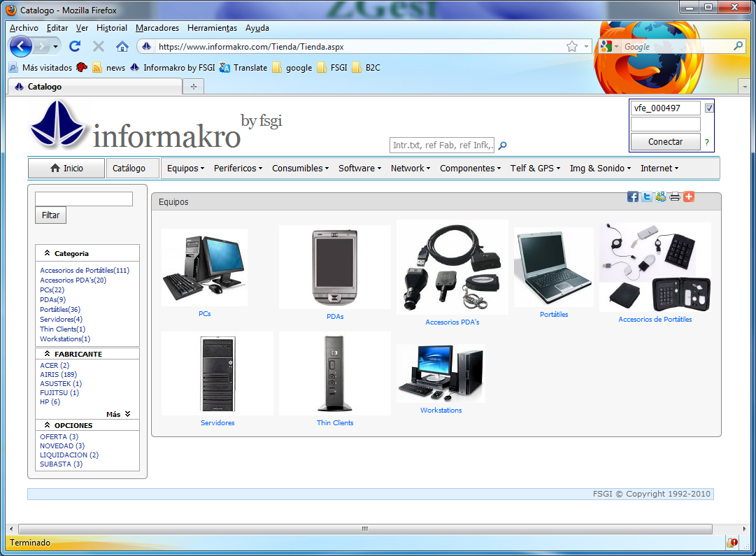Collapse the FABRICANTE section

point(48,353)
